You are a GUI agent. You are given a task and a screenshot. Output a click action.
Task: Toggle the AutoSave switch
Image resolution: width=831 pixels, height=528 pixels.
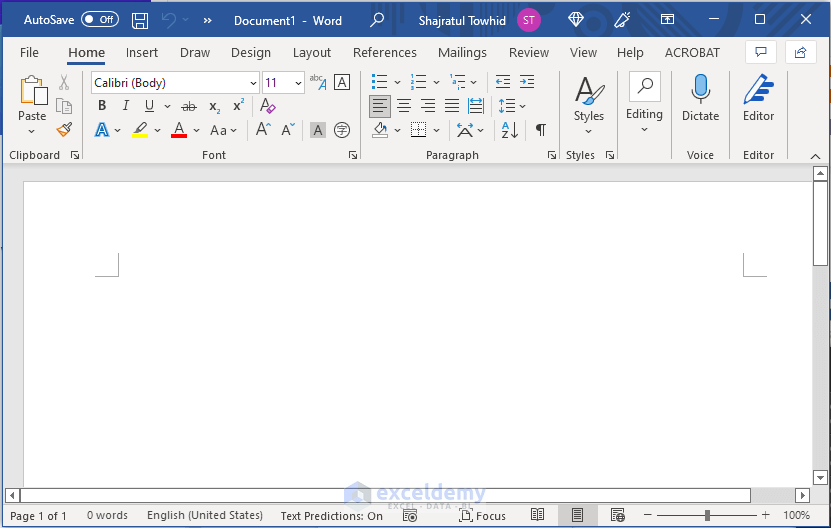pyautogui.click(x=100, y=20)
